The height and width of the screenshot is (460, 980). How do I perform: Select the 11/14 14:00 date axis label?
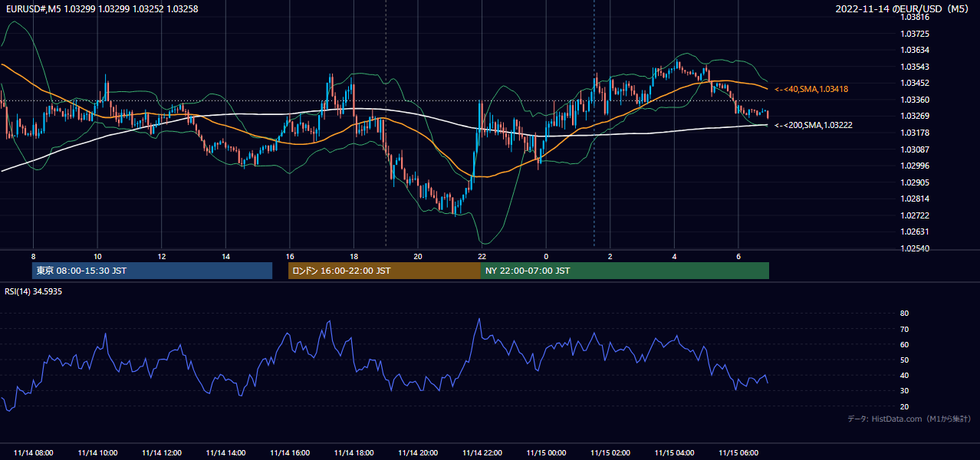pos(225,452)
